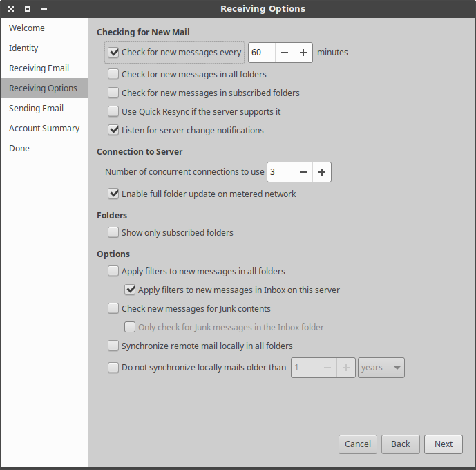
Task: Click the Next button
Action: (444, 444)
